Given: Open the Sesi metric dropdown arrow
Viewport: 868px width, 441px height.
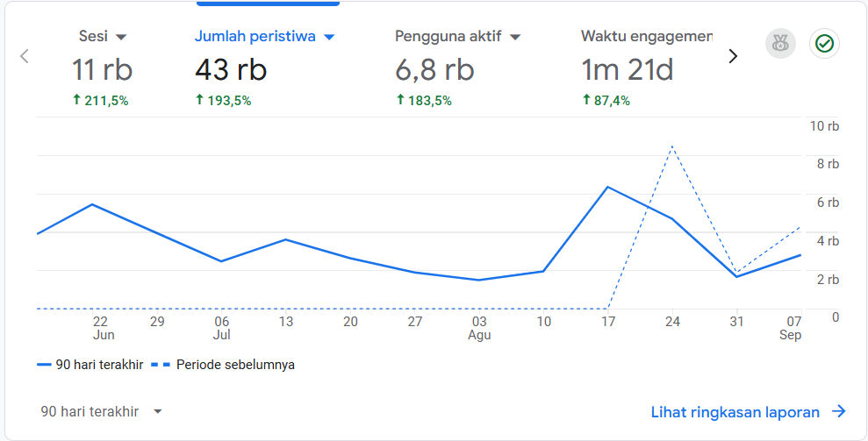Looking at the screenshot, I should [x=121, y=37].
